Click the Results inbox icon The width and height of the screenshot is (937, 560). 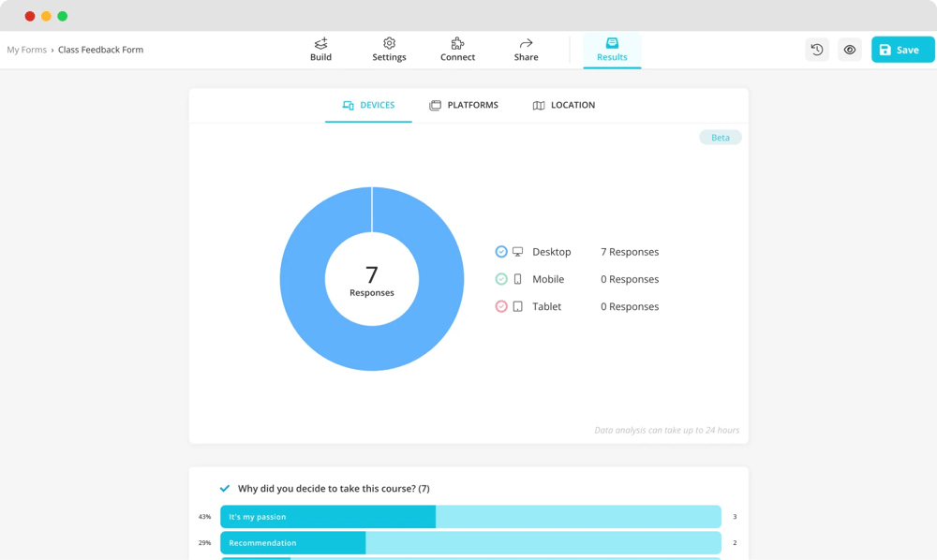coord(612,43)
